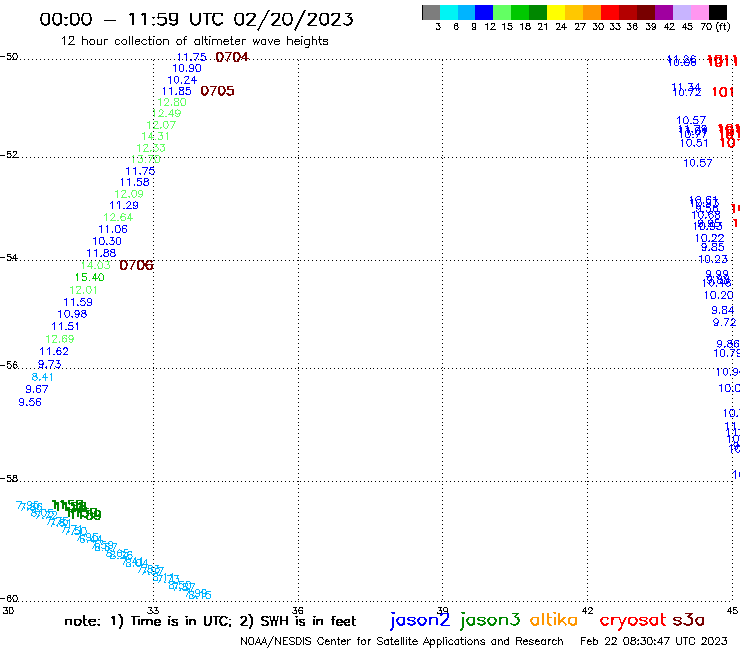Click the wave height value '12.33'
The height and width of the screenshot is (650, 740).
click(x=151, y=148)
